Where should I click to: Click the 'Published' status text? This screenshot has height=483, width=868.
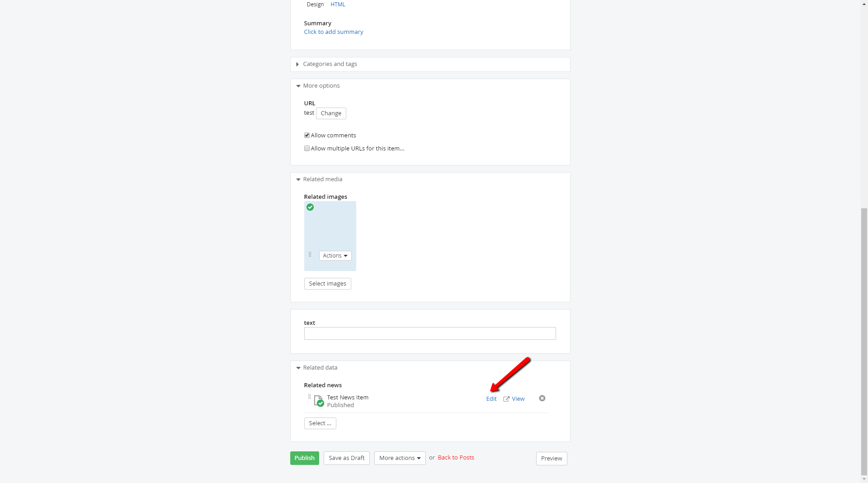(x=340, y=405)
